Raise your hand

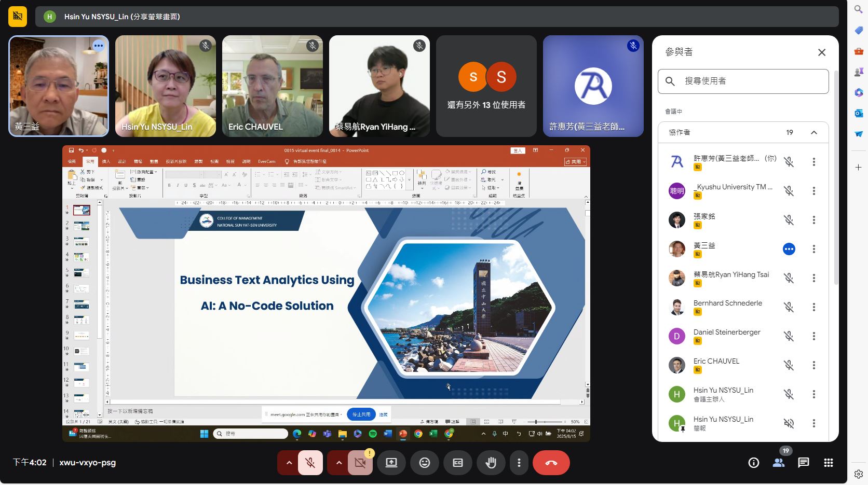[x=491, y=463]
